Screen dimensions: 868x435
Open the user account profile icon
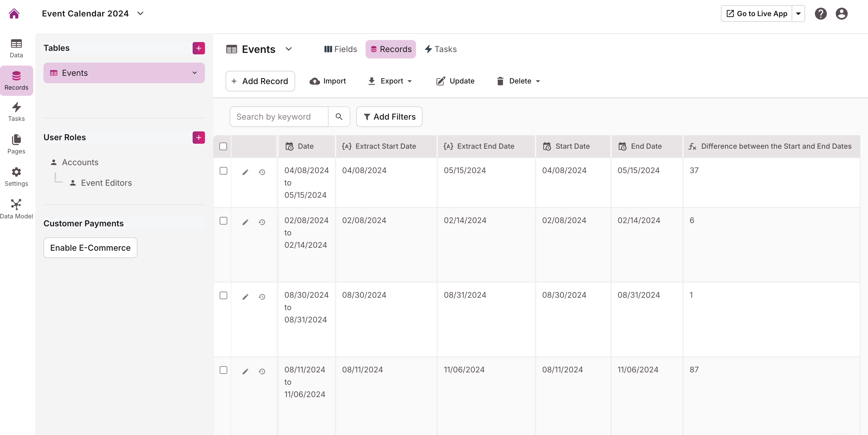841,14
